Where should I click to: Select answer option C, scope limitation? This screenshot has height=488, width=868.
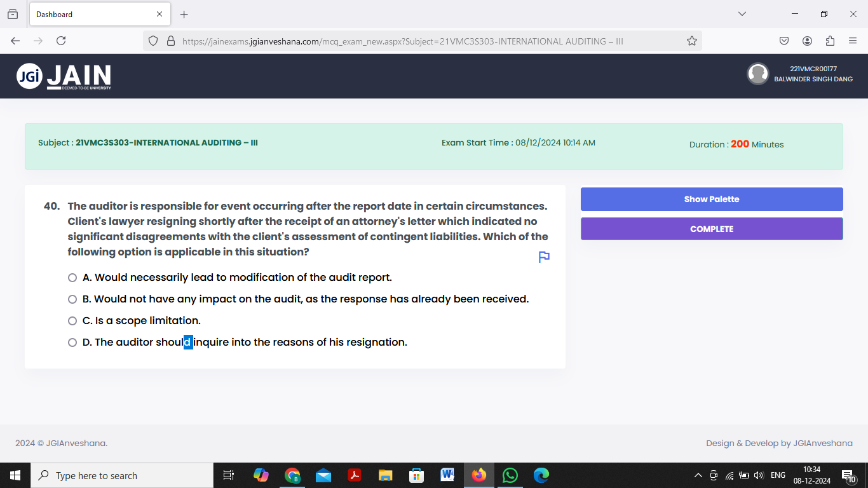pyautogui.click(x=72, y=321)
